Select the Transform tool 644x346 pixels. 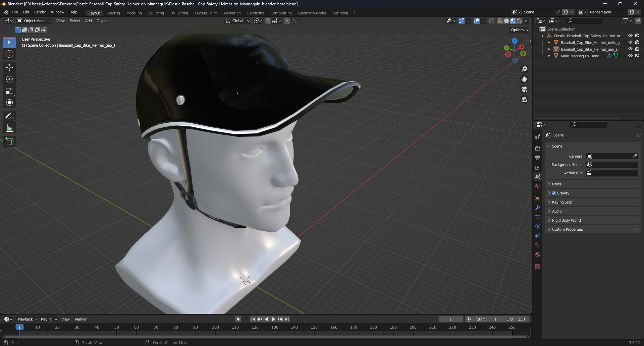click(x=9, y=103)
